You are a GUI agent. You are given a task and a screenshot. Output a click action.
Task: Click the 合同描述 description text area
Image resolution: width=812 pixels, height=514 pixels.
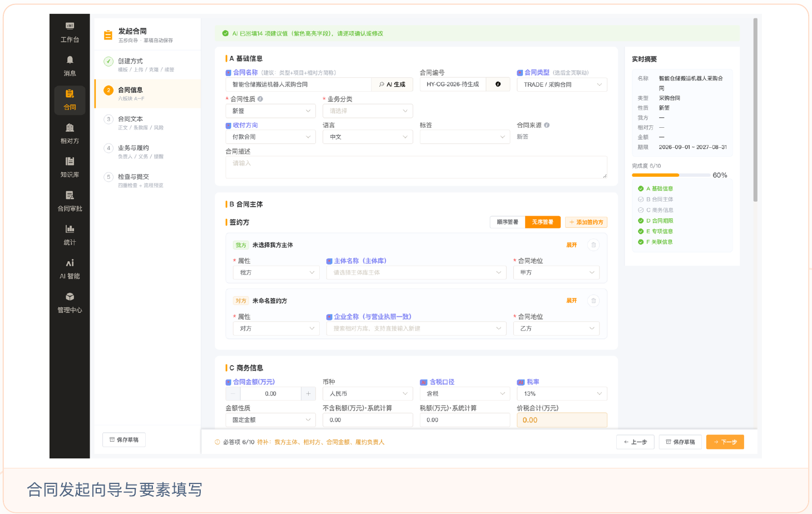(x=416, y=167)
